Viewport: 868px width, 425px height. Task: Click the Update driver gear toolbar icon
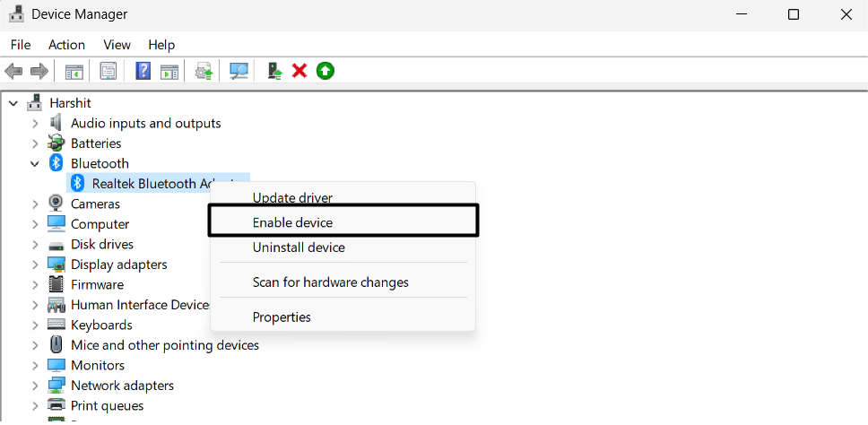204,71
